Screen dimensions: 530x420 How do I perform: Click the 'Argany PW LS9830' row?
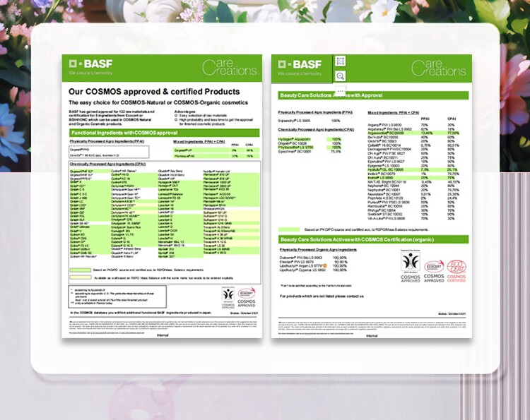(x=412, y=124)
